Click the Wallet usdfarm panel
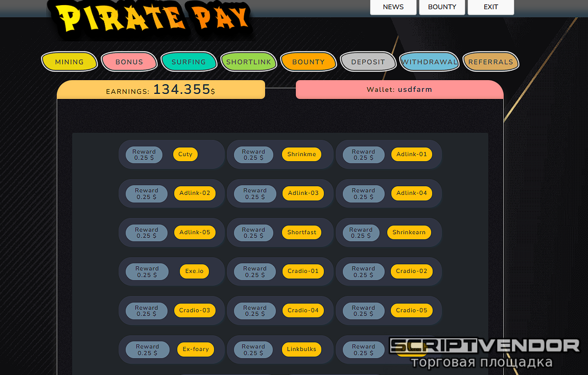Screen dimensions: 588x375 399,90
